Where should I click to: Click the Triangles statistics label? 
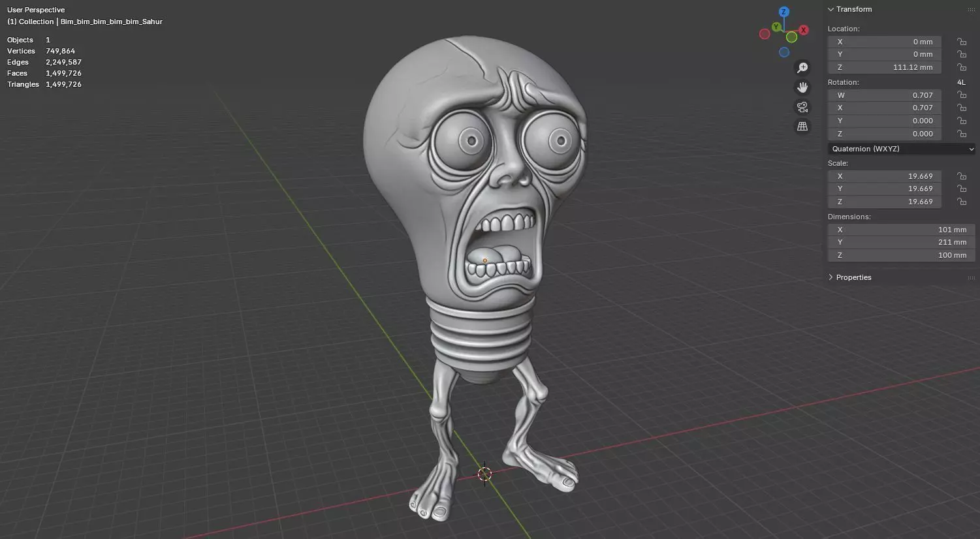coord(23,84)
